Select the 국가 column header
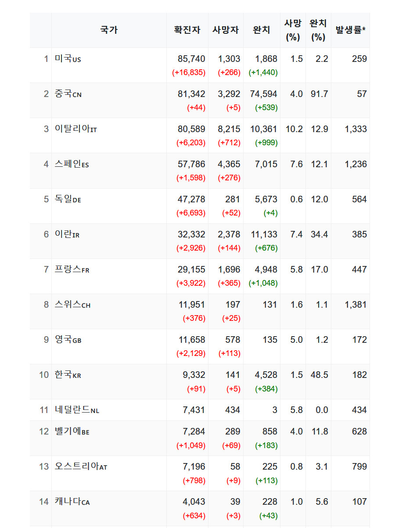420x528 pixels. [x=109, y=30]
